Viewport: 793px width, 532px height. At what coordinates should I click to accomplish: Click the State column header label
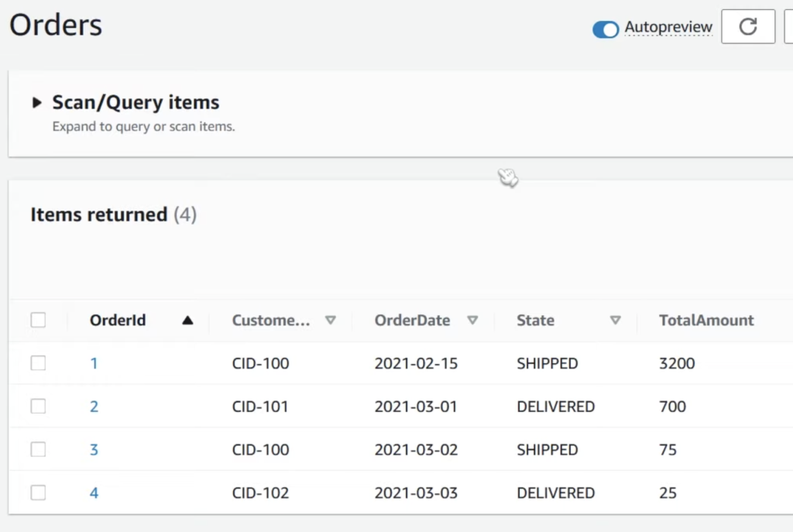click(535, 321)
